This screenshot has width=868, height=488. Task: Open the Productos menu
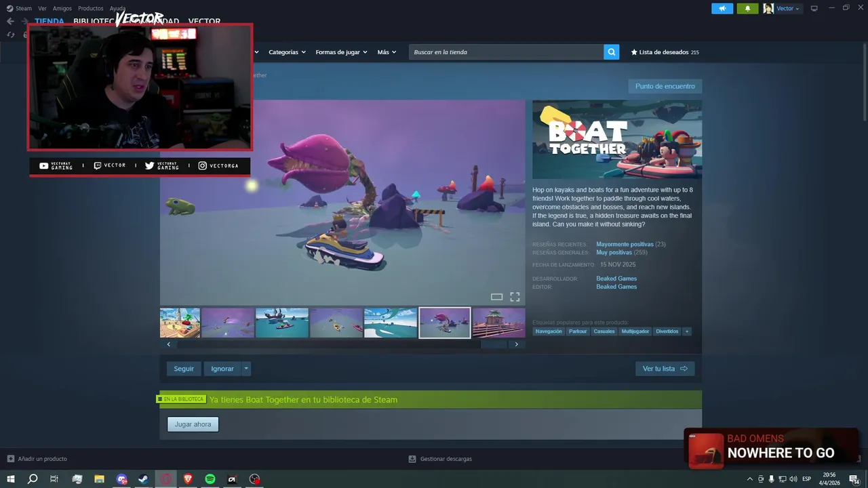tap(91, 8)
